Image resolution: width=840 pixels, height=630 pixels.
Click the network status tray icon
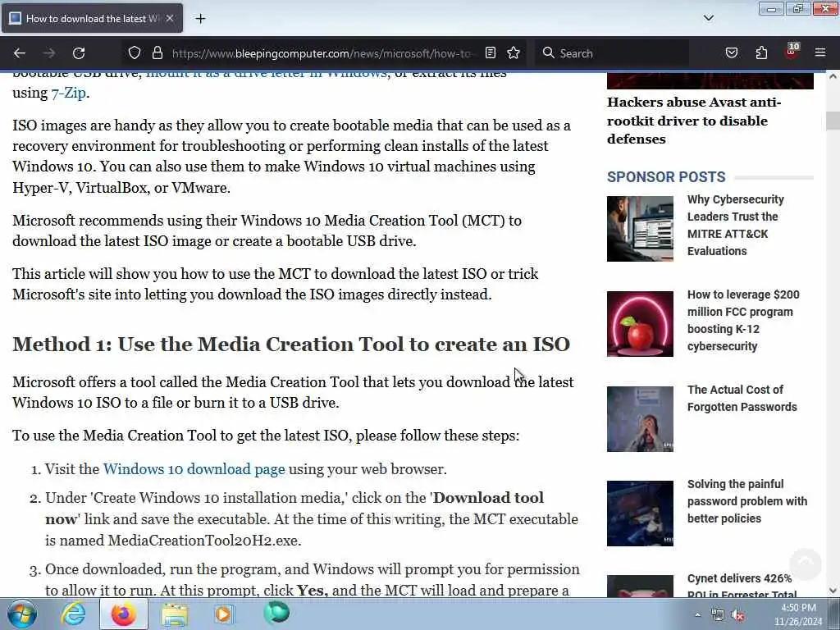coord(717,615)
